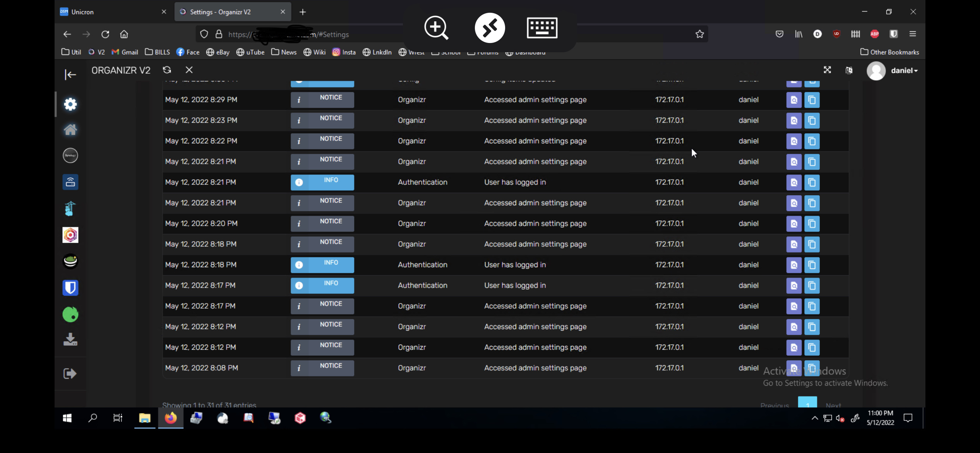Click the magnifier icon in the floating toolbar
The width and height of the screenshot is (980, 453).
click(436, 28)
